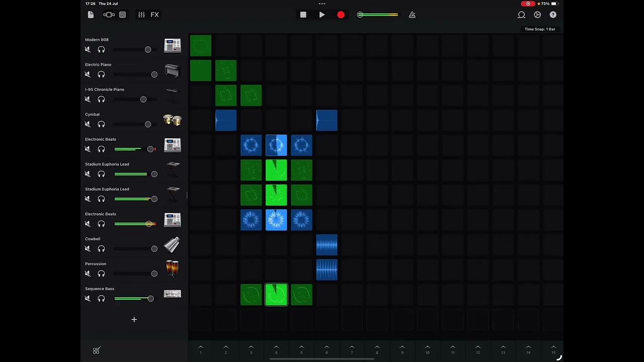The image size is (644, 362).
Task: Change the Time Snap: 1 Bar setting
Action: click(540, 29)
